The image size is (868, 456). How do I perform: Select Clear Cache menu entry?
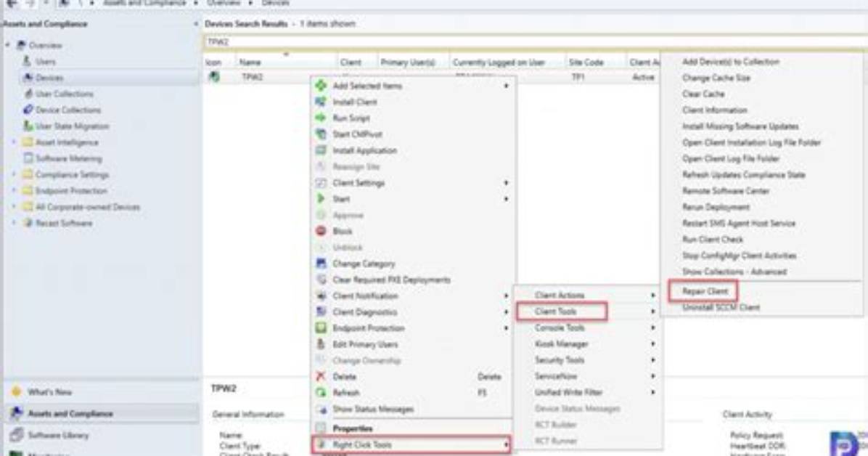(703, 94)
